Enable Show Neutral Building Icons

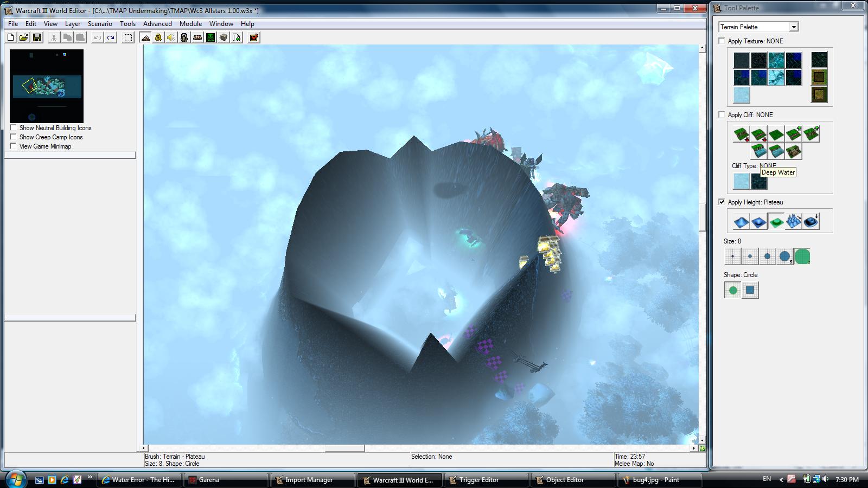point(13,127)
